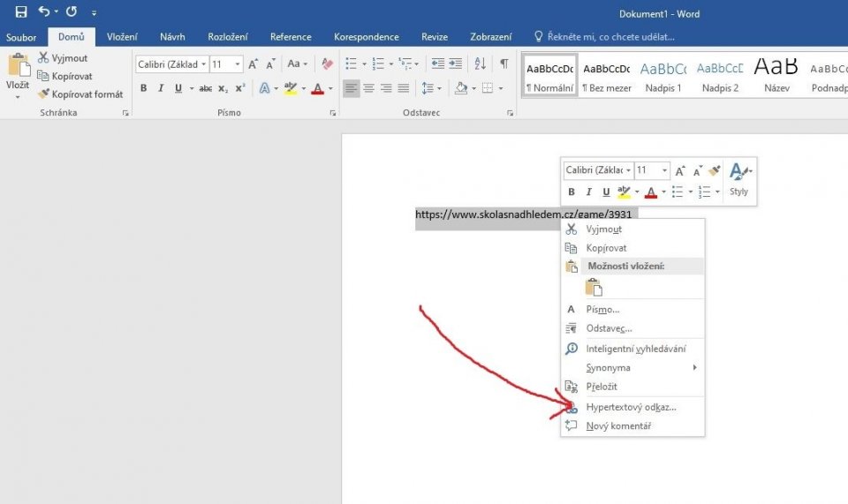Toggle Superscript in ribbon
848x504 pixels.
tap(240, 88)
